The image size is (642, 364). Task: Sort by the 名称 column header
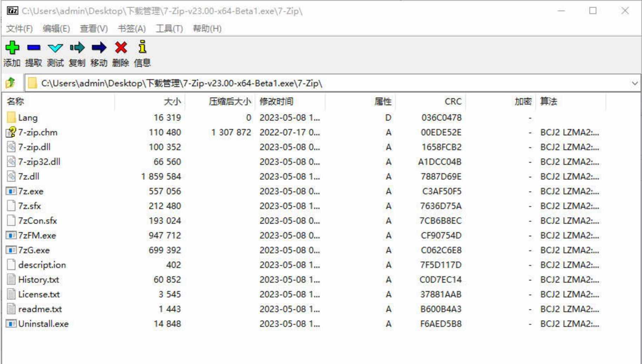coord(59,101)
